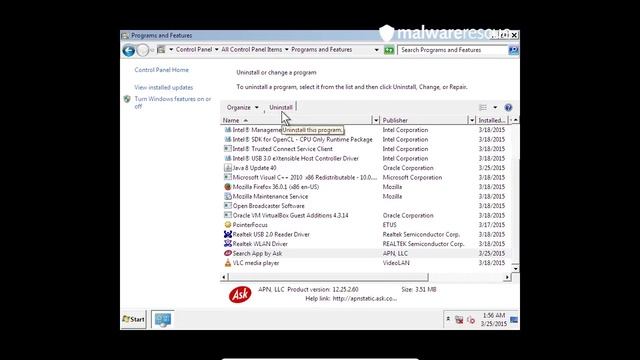
Task: Click the change view icon
Action: point(483,107)
